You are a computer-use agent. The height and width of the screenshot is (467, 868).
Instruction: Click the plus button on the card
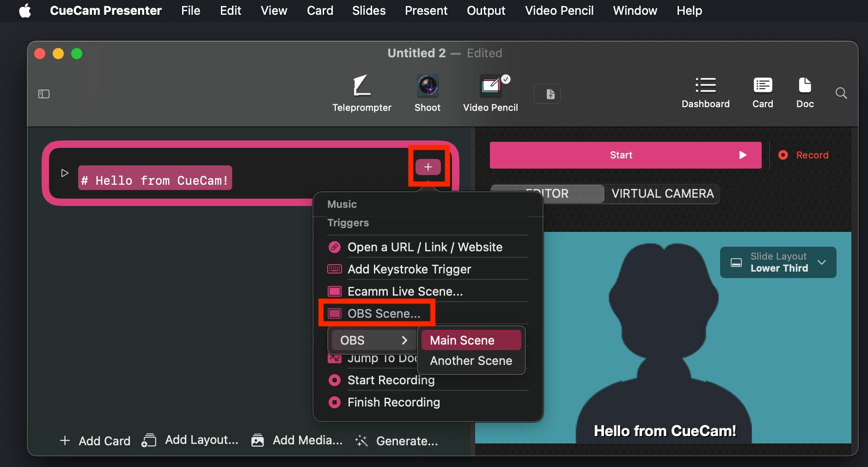[x=428, y=167]
